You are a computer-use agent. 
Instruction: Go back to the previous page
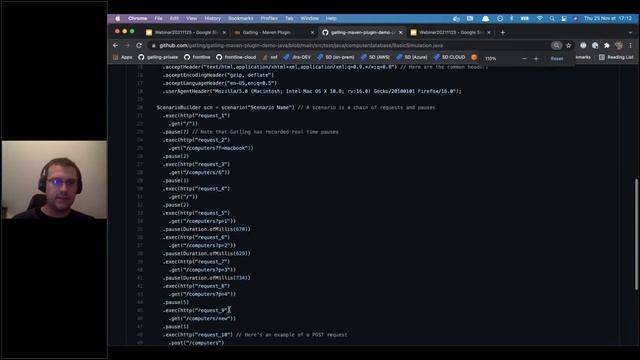116,45
